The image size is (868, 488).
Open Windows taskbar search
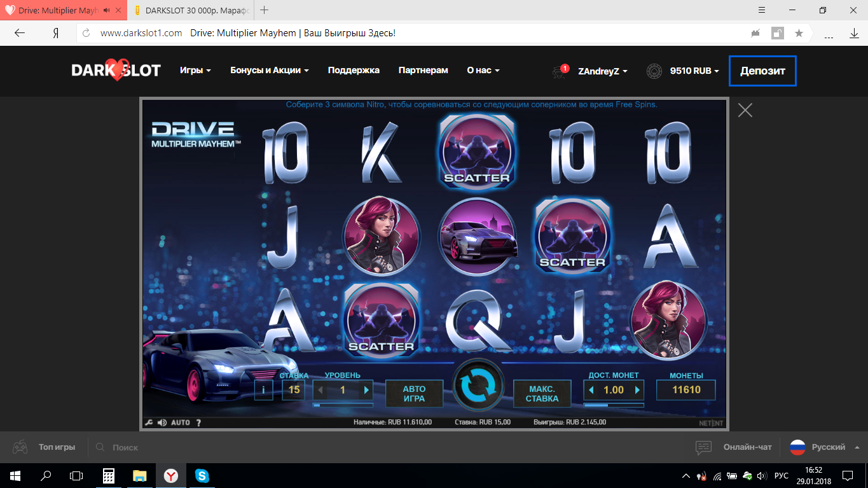click(x=46, y=475)
